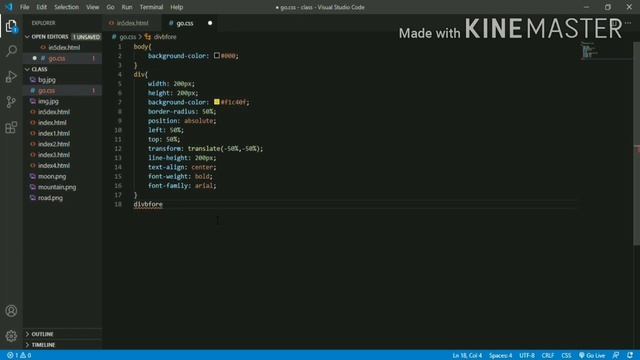Image resolution: width=640 pixels, height=360 pixels.
Task: Click the 'position: absolute;' line
Action: click(x=182, y=121)
